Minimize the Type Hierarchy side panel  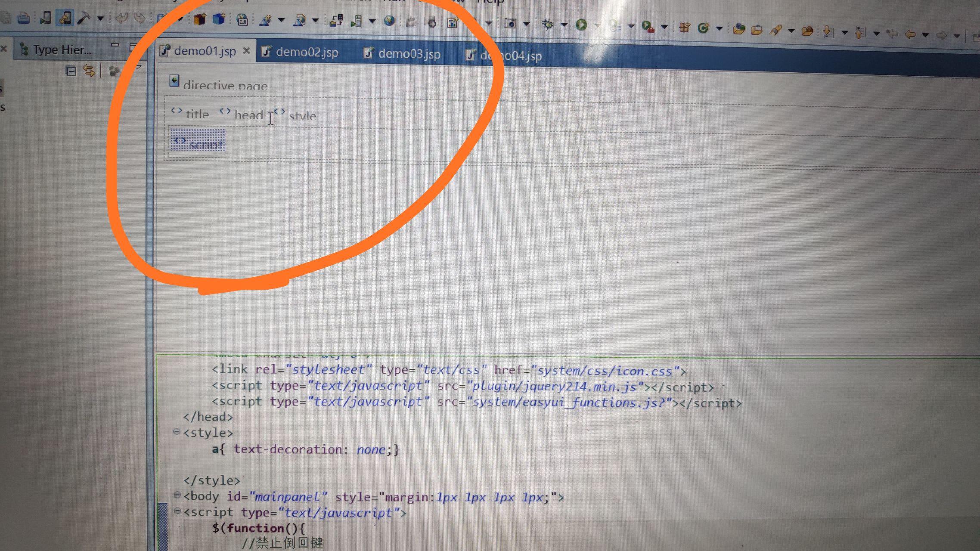pos(115,44)
